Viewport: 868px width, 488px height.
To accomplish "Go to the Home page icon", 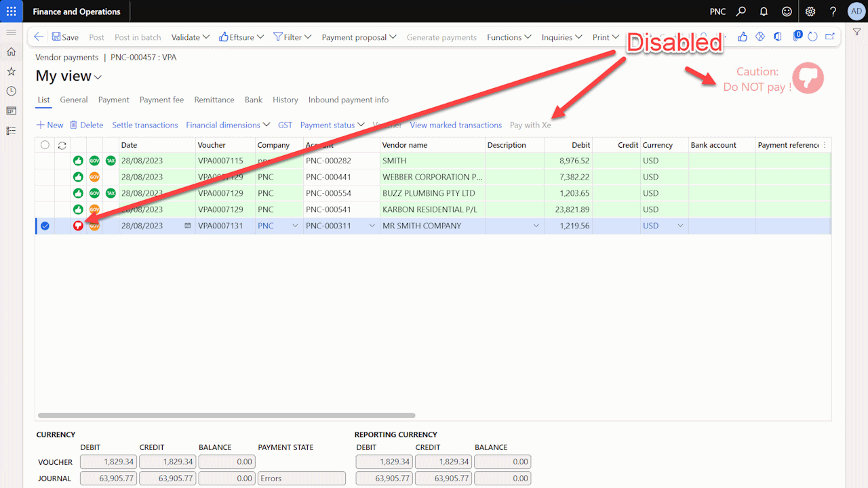I will [x=11, y=52].
